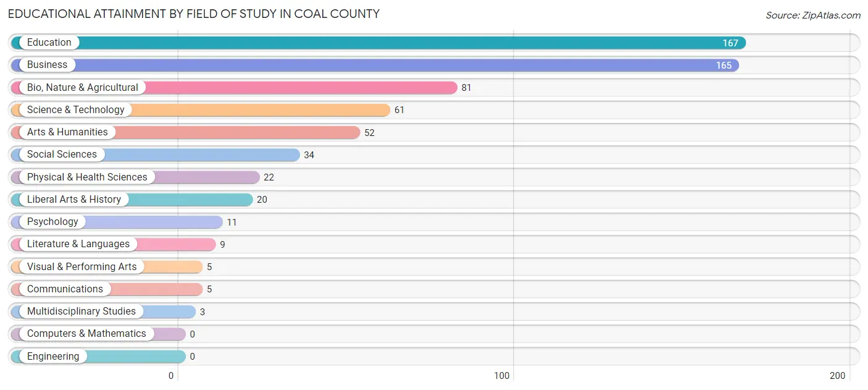Click the Physical & Health Sciences label
The height and width of the screenshot is (390, 868).
[87, 177]
